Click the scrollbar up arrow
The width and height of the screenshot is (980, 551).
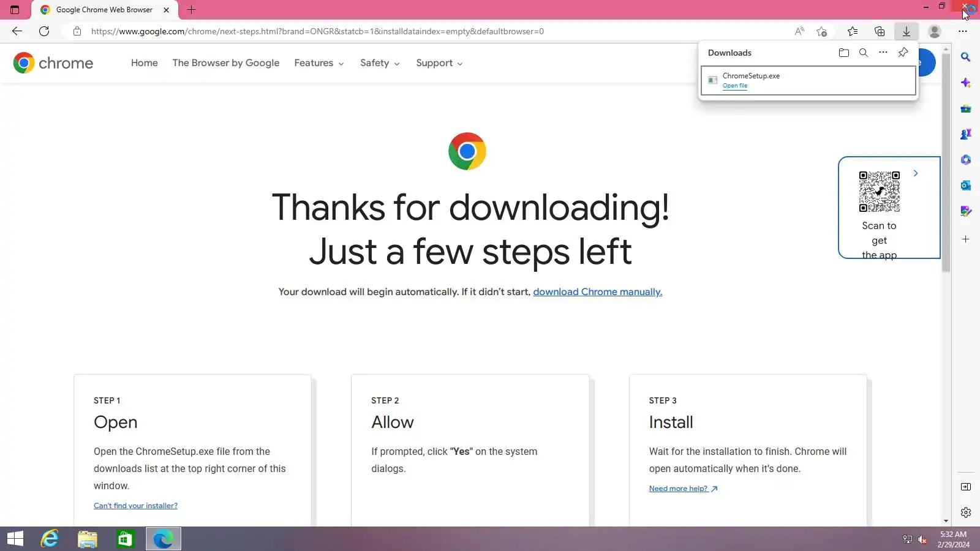pos(946,48)
